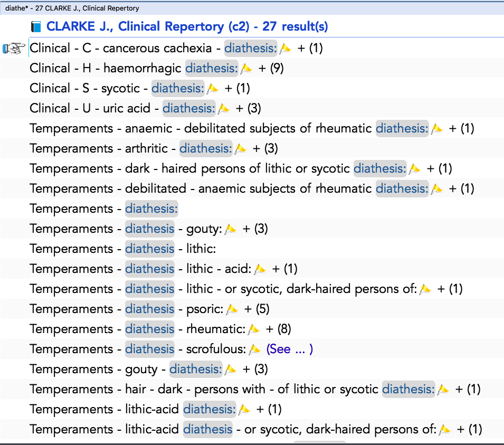Expand + (9) remedies for haemorrhagic diathesis
This screenshot has height=445, width=504.
pyautogui.click(x=271, y=68)
